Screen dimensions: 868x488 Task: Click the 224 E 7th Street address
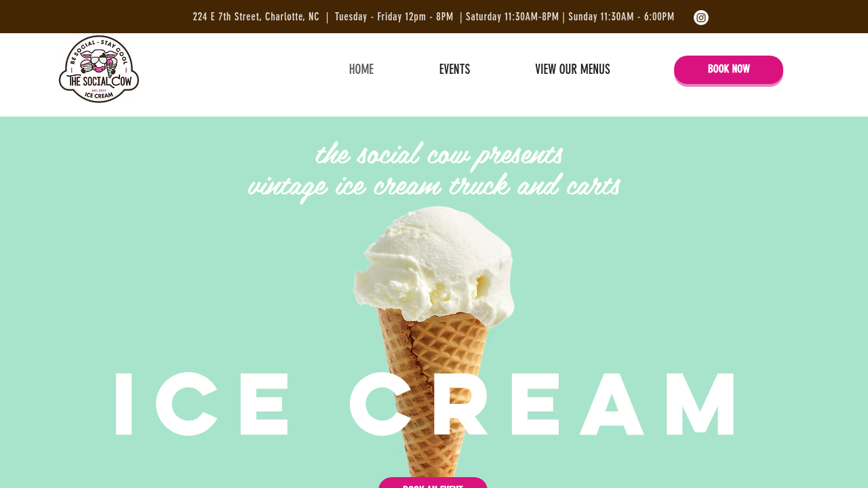[256, 17]
